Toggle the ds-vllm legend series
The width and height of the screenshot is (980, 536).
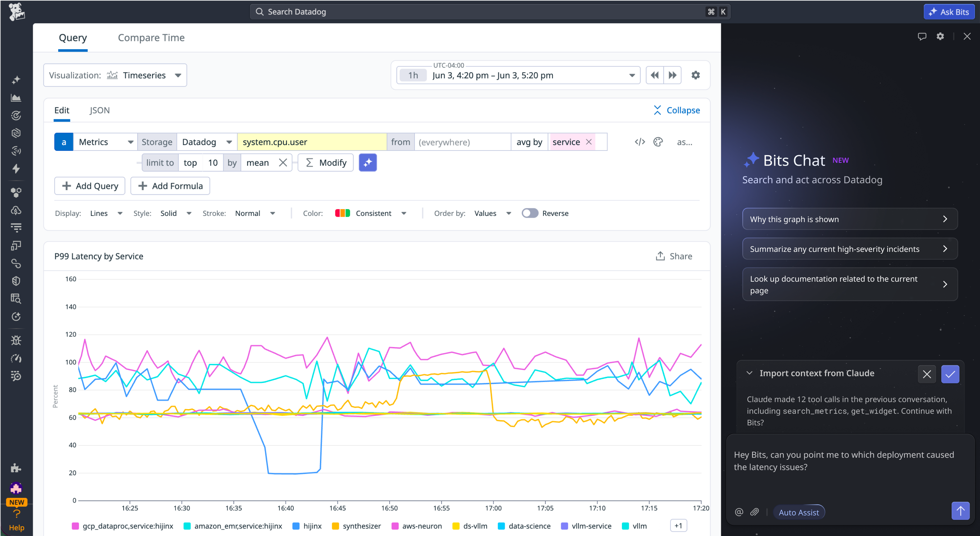coord(470,526)
